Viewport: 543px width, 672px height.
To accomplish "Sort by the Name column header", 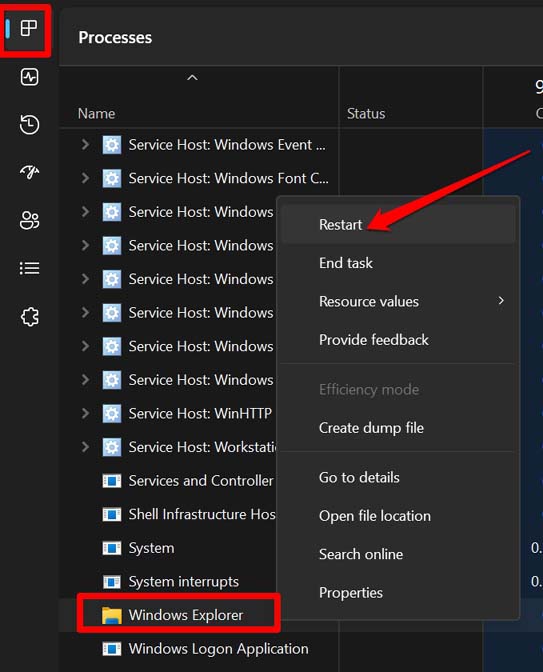I will coord(96,114).
